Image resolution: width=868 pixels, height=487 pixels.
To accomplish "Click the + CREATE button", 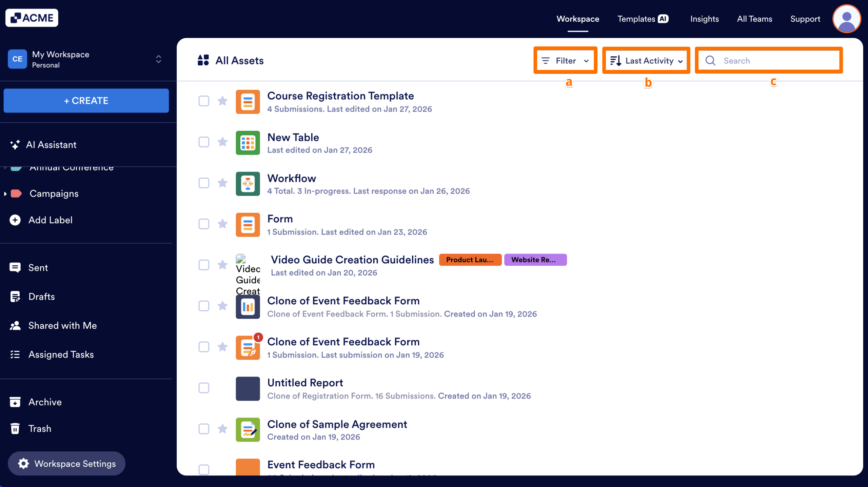I will [86, 101].
